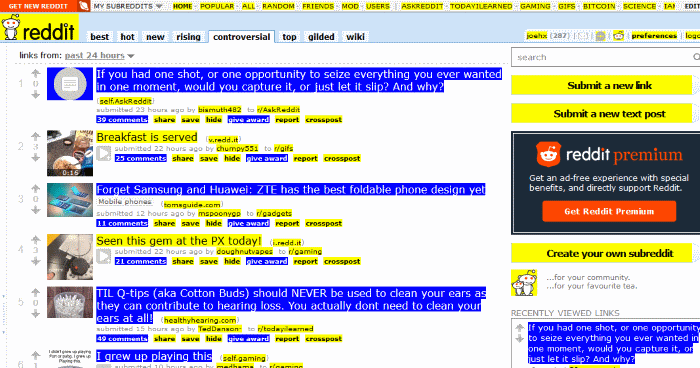Upvote the 'If you had one shot' post

coord(36,73)
